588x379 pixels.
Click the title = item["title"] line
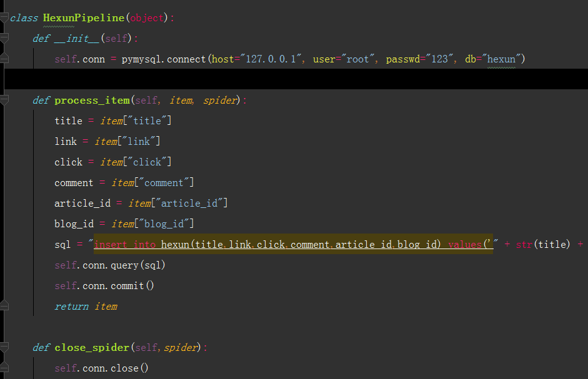113,121
